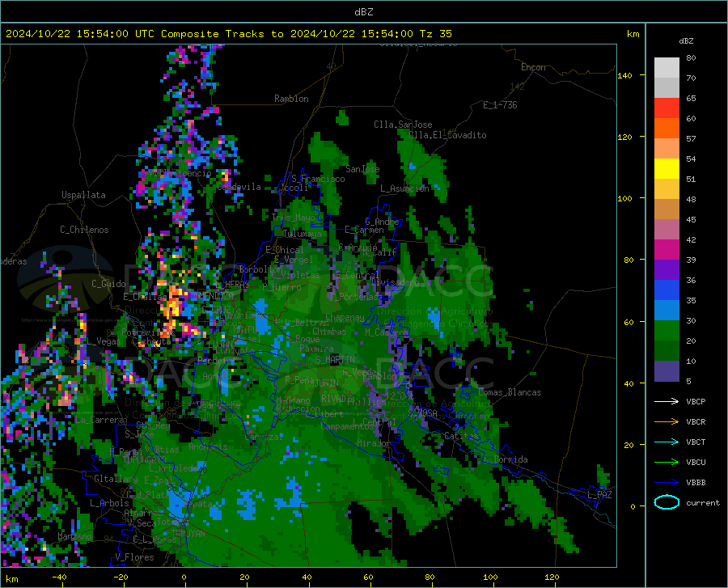This screenshot has height=588, width=728.
Task: Pick the dark orange 57-60 dBZ swatch
Action: (667, 129)
